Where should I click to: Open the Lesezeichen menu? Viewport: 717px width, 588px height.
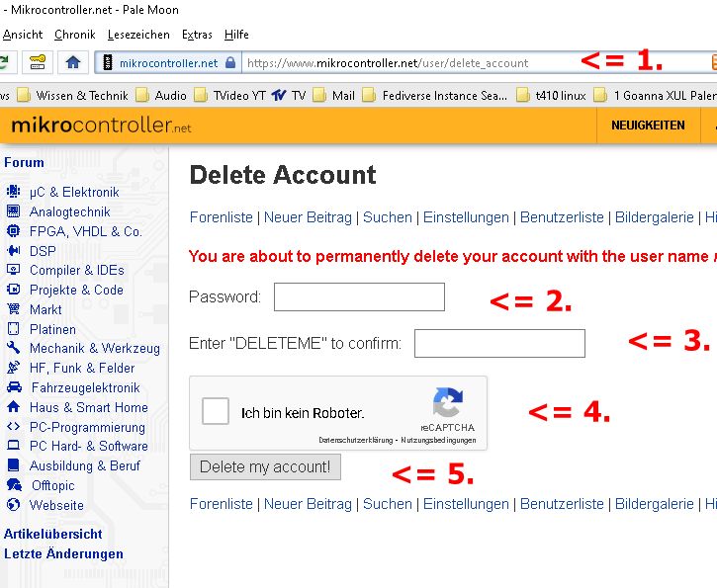point(138,35)
